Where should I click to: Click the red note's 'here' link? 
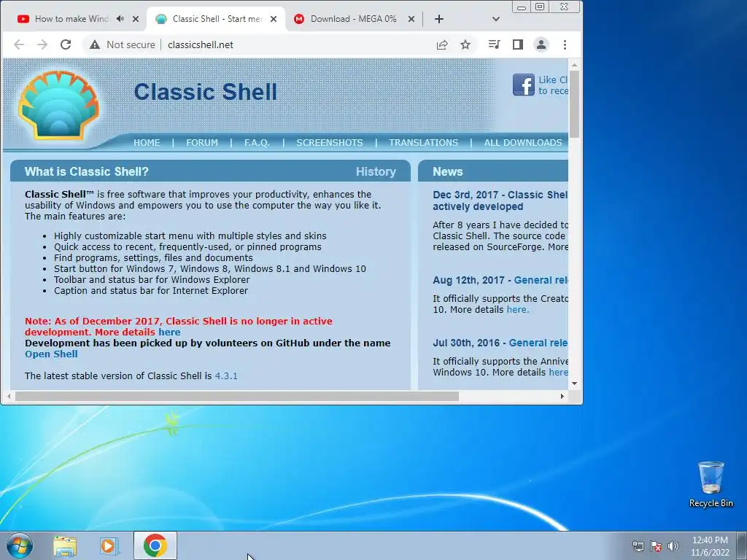[x=169, y=332]
